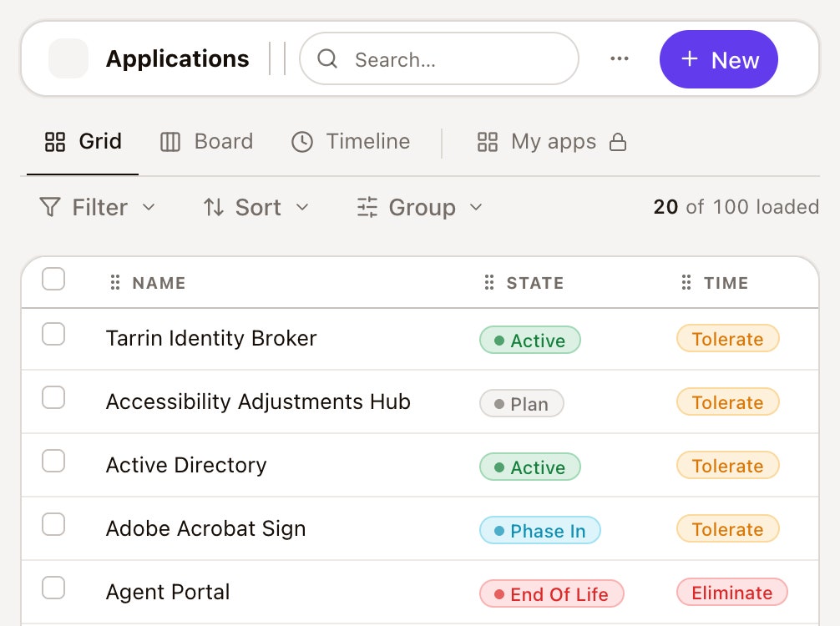
Task: Click into the Search field
Action: (439, 58)
